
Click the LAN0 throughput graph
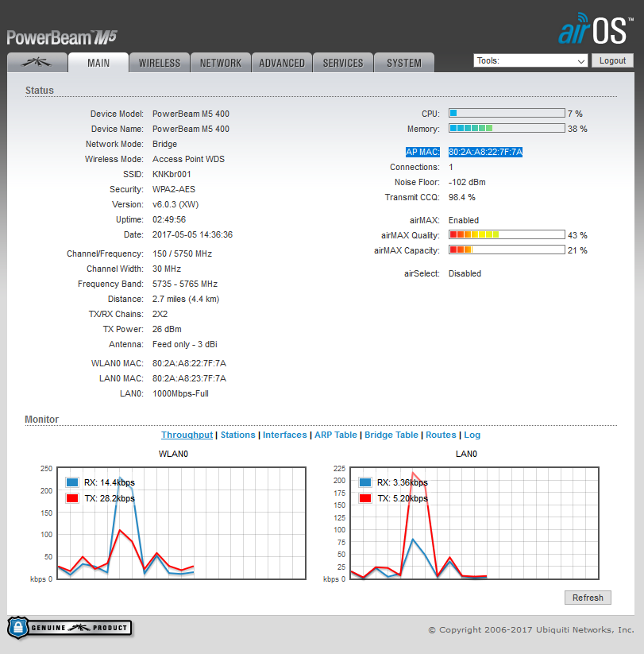tap(474, 523)
